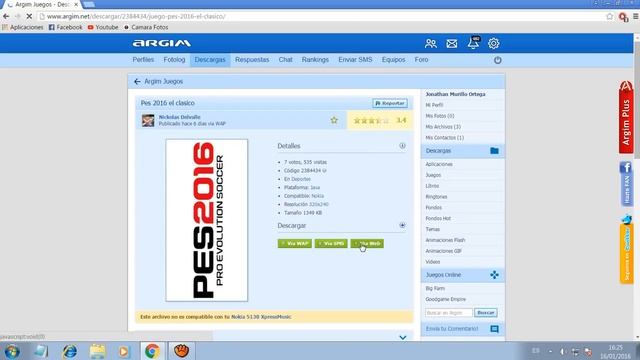Image resolution: width=640 pixels, height=360 pixels.
Task: Open the Respuestas nav tab
Action: (x=252, y=60)
